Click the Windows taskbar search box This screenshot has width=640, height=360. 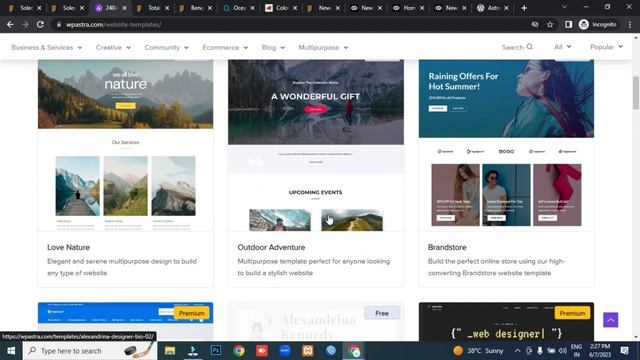[x=90, y=351]
